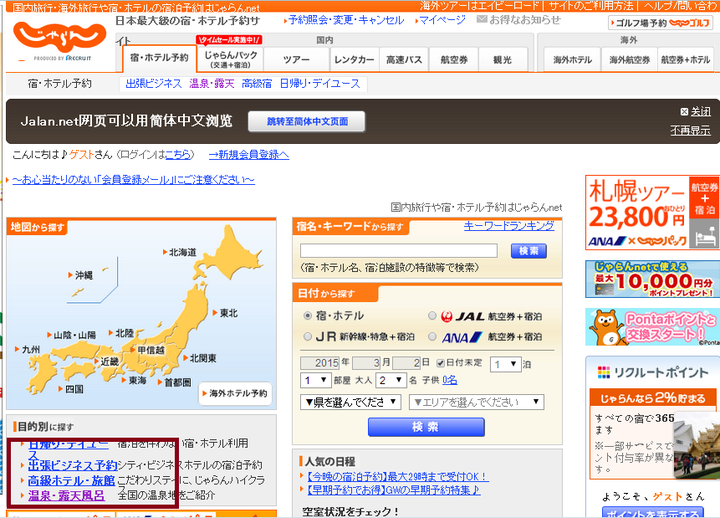Open the 温泉・露天風呂 purpose link
Viewport: 720px width, 518px height.
point(67,495)
